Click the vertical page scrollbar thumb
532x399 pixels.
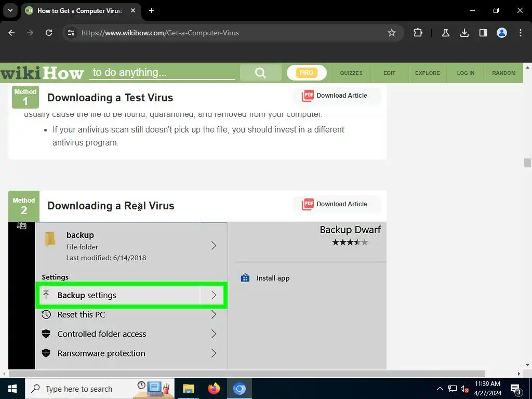pos(527,163)
